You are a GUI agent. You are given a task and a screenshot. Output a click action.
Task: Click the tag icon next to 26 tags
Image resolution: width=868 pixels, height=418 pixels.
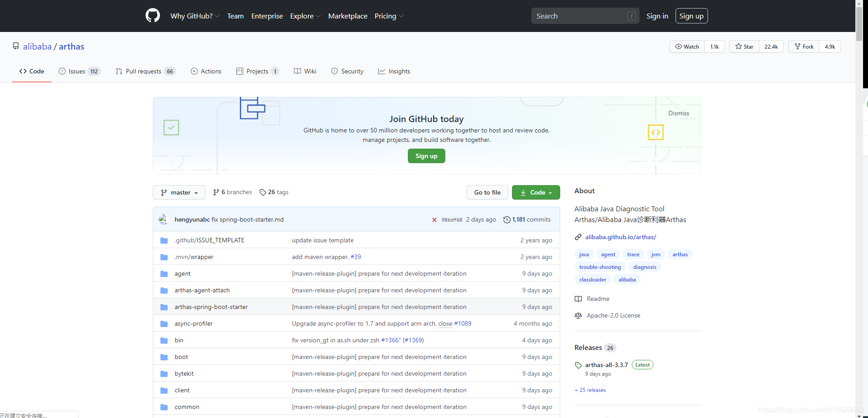[x=263, y=192]
